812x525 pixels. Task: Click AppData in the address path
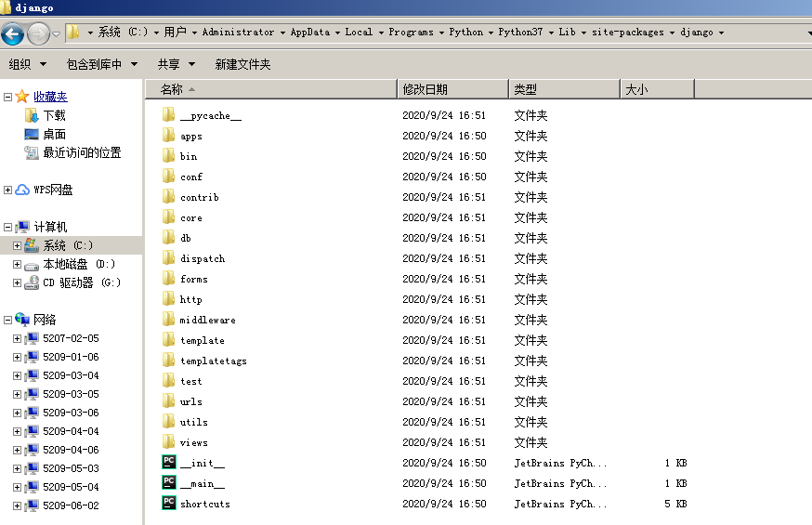coord(309,33)
